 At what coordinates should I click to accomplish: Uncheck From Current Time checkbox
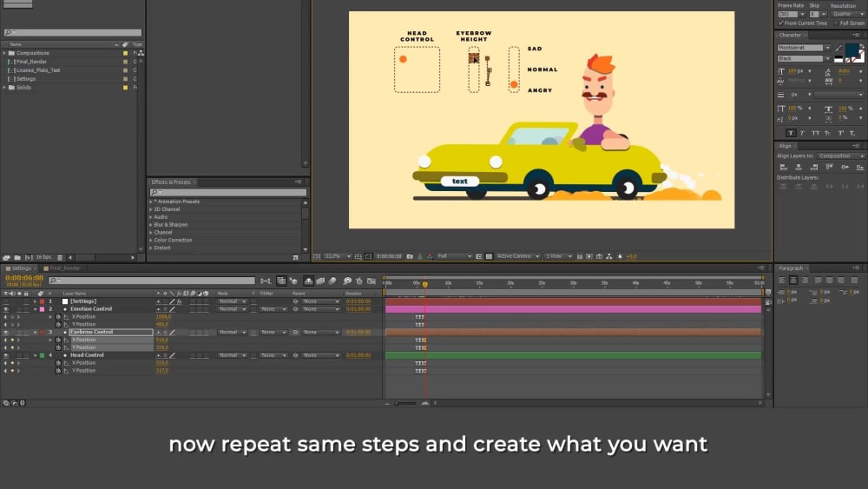pos(780,23)
